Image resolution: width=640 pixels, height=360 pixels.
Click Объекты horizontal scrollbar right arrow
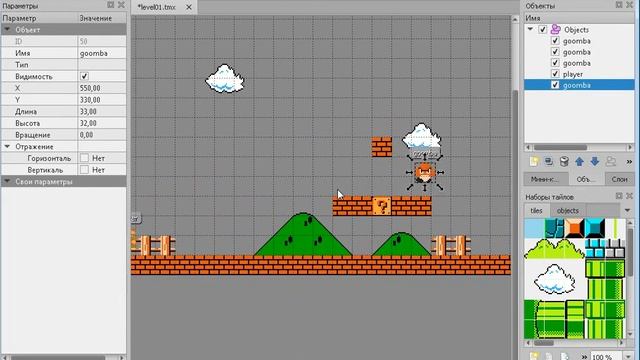630,147
